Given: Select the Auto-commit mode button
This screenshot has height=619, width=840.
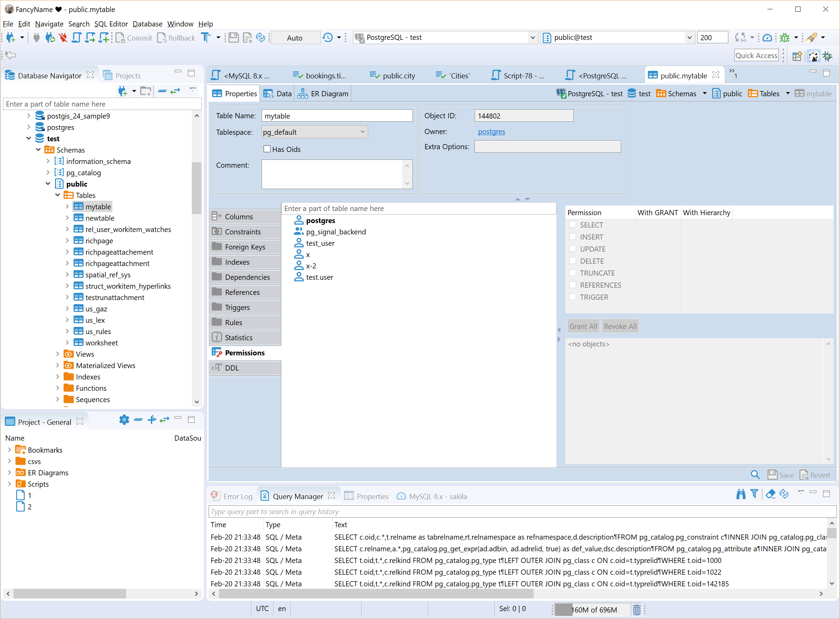Looking at the screenshot, I should tap(295, 37).
